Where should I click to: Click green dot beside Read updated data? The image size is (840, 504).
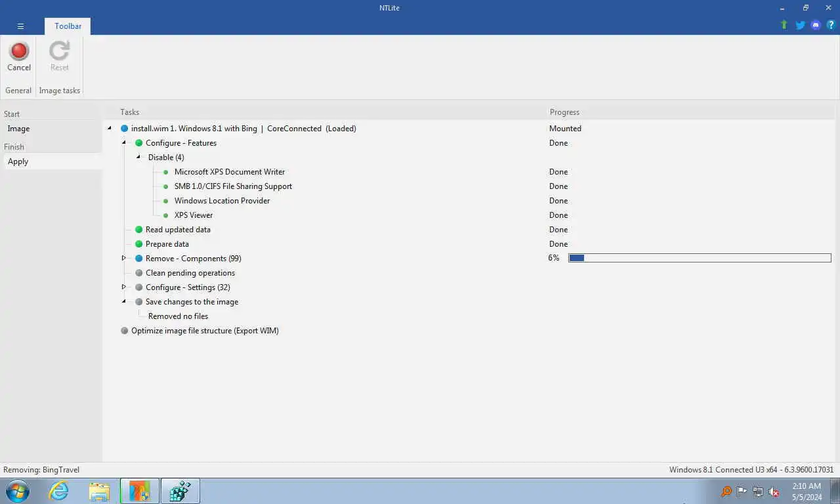[138, 230]
